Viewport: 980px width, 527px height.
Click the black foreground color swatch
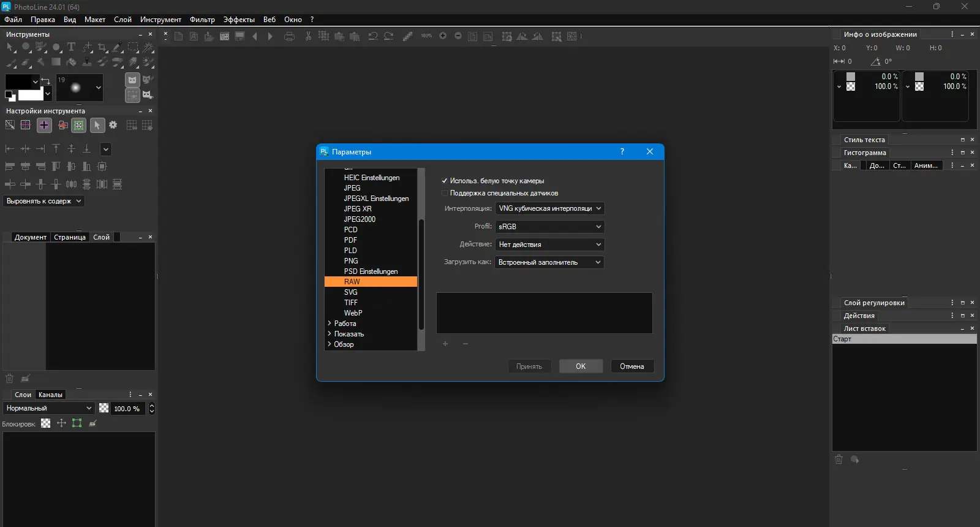(x=18, y=82)
